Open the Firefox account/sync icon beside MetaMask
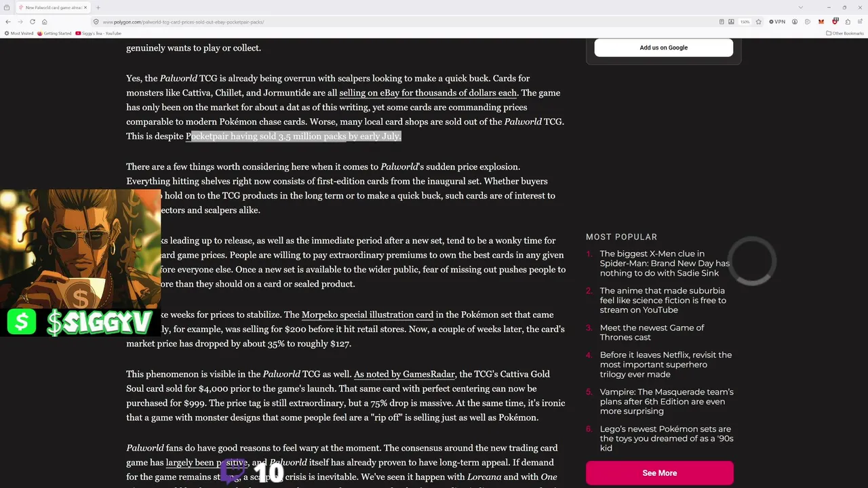 click(808, 22)
